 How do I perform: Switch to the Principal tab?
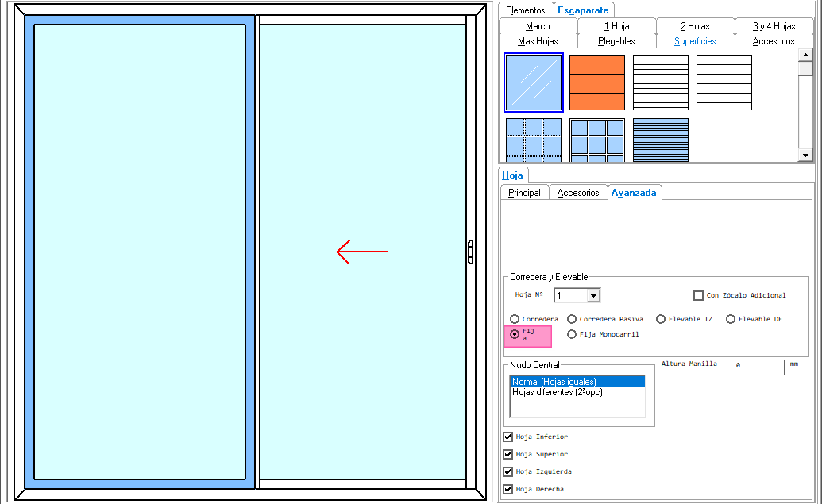tap(524, 193)
